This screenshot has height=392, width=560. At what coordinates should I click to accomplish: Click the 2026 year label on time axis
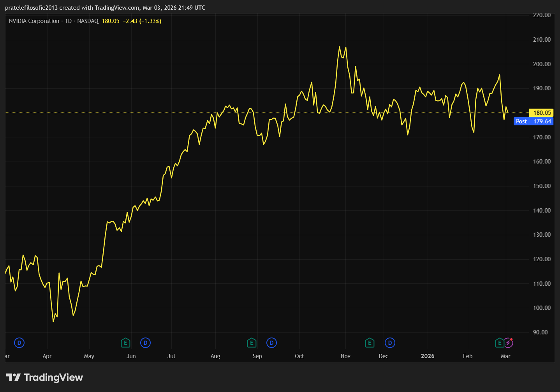pos(427,356)
